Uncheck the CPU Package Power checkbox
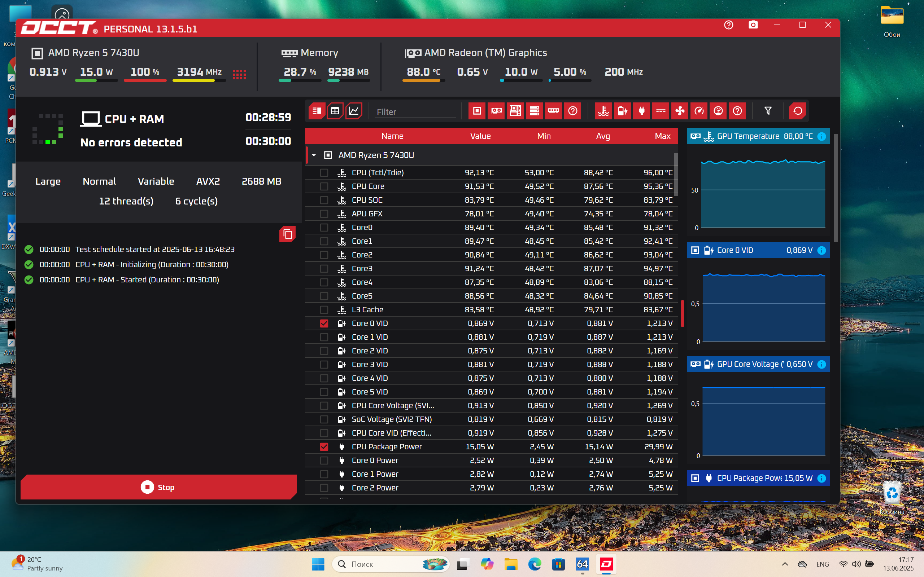 pos(324,447)
